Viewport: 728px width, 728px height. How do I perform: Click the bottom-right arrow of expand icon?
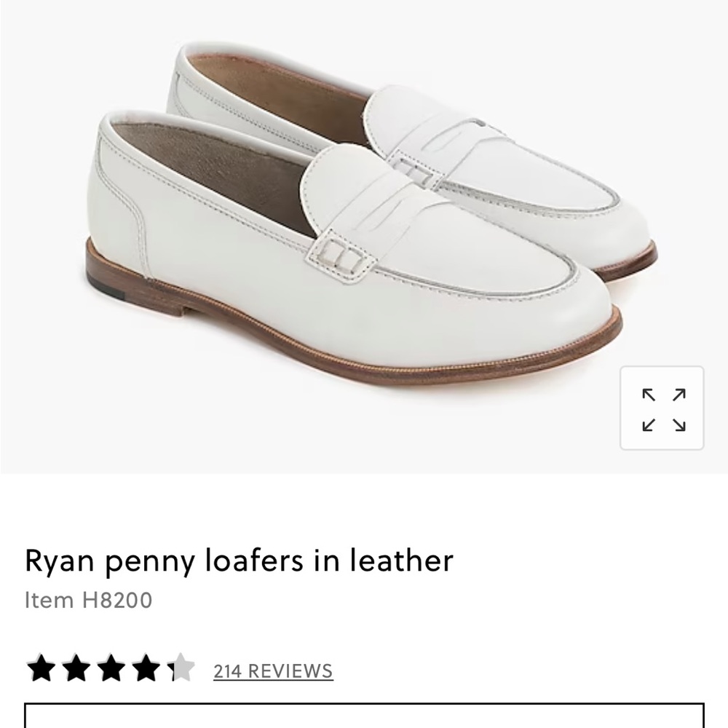click(x=677, y=424)
